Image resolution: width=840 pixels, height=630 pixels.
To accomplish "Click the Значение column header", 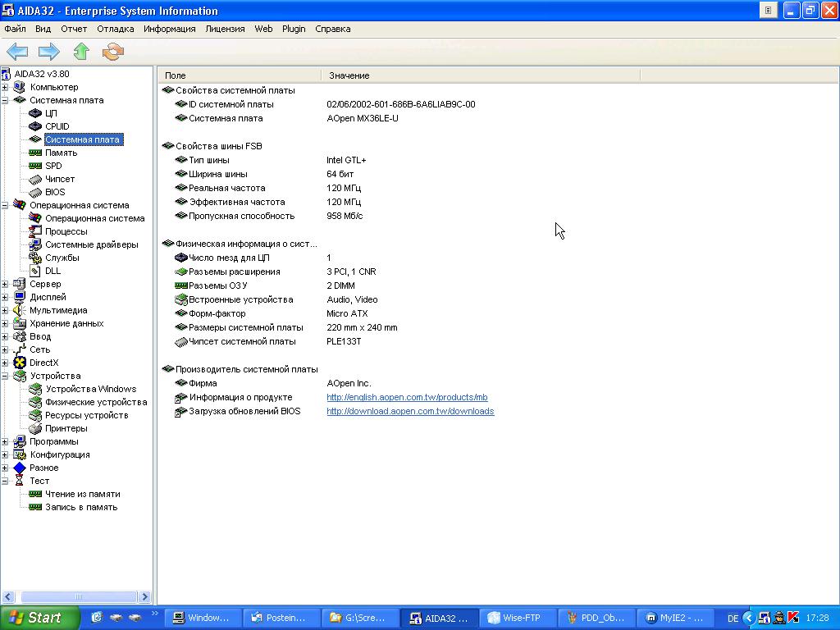I will [481, 75].
